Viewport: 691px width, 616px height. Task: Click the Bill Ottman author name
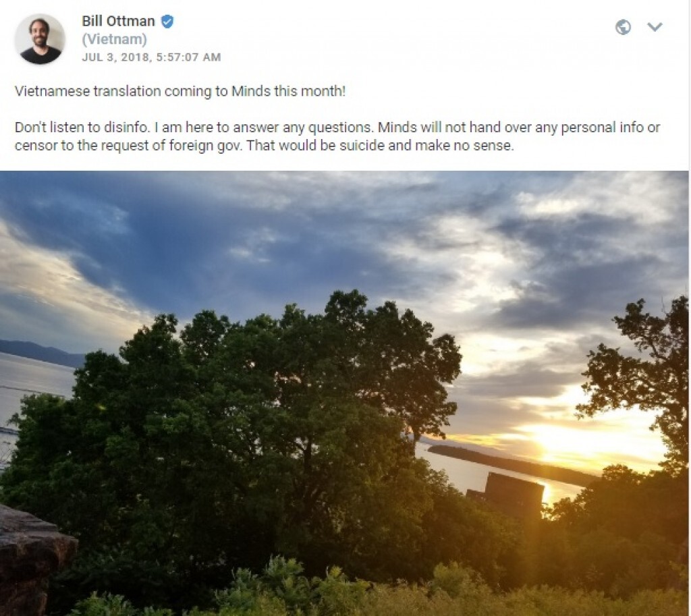(119, 22)
